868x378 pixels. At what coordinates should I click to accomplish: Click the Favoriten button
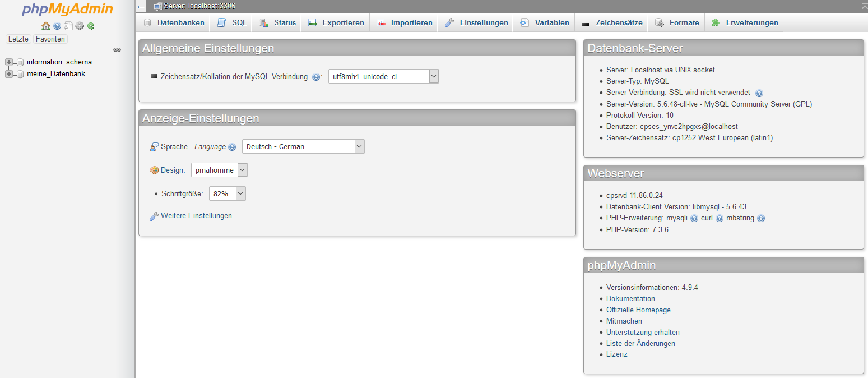50,39
